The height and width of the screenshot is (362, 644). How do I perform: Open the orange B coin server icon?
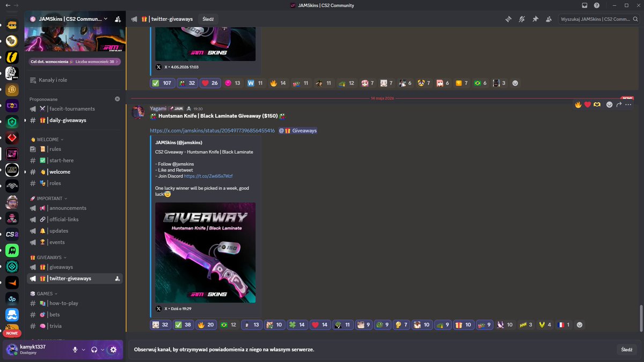[12, 89]
